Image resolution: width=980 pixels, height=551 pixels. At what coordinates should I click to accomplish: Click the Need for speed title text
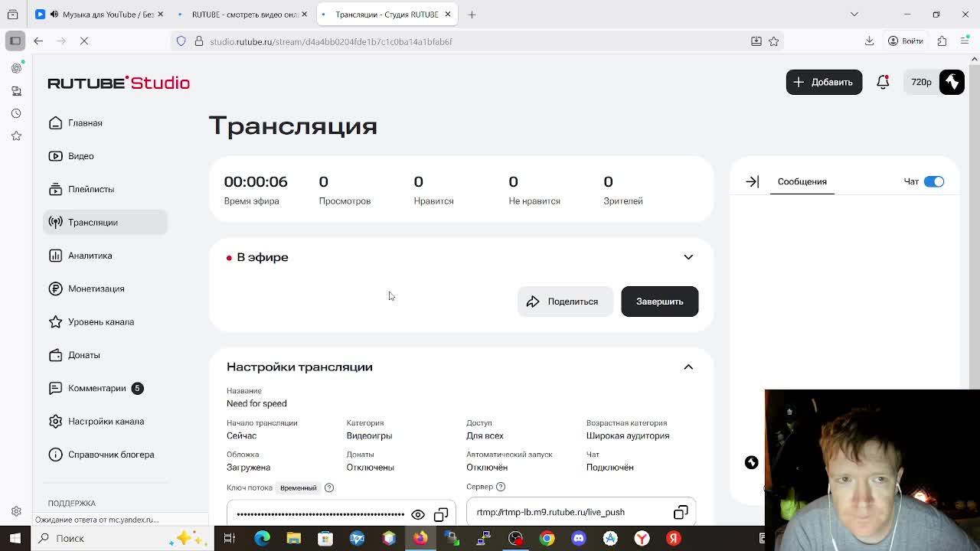click(x=256, y=403)
